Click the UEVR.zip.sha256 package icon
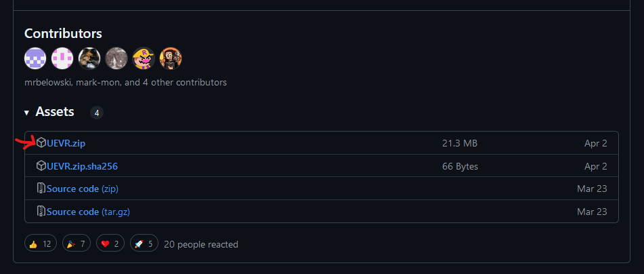This screenshot has width=644, height=274. click(41, 166)
